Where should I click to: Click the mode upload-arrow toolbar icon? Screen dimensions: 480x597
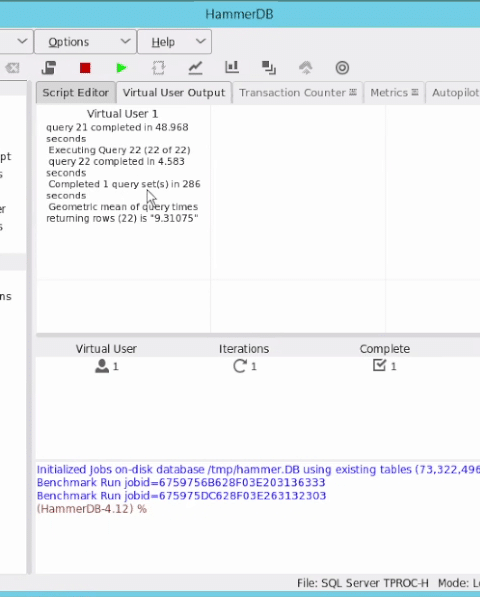coord(306,68)
